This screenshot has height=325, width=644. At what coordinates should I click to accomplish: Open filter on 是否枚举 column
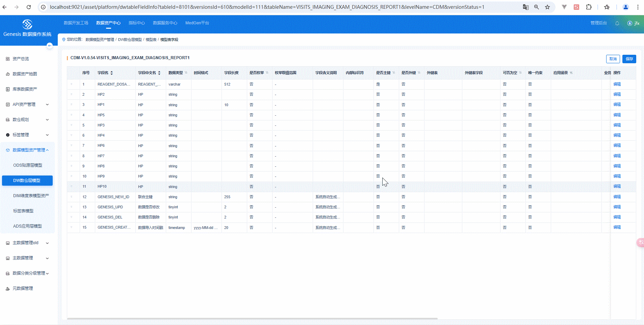pos(267,73)
